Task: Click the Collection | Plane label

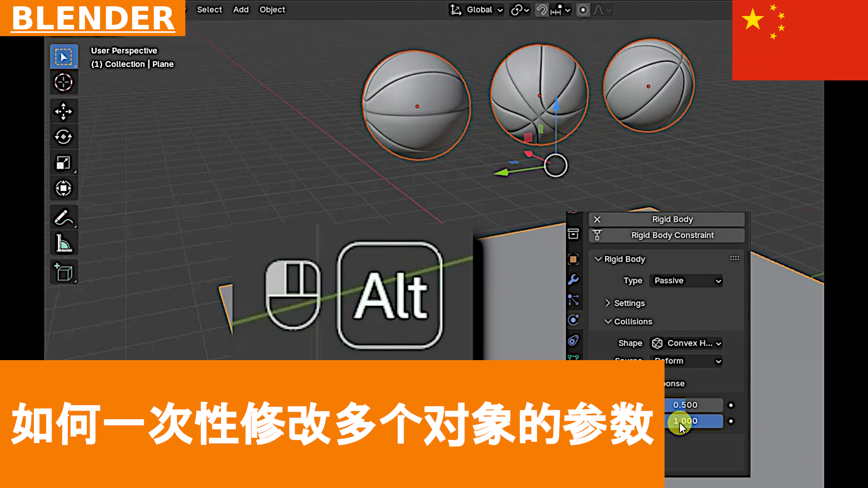Action: tap(132, 64)
